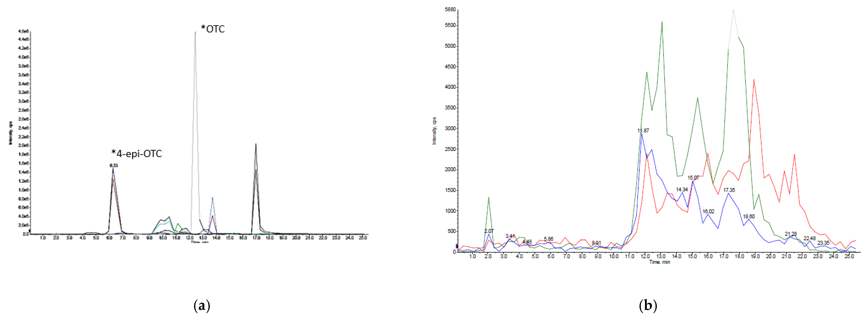Click the 5.86 peak label
Viewport: 868px width, 317px height.
549,239
